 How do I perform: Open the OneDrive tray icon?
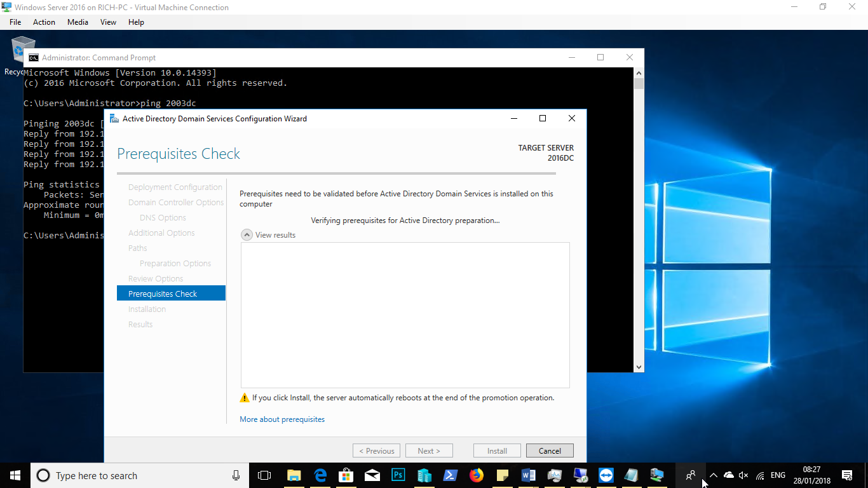(x=729, y=475)
